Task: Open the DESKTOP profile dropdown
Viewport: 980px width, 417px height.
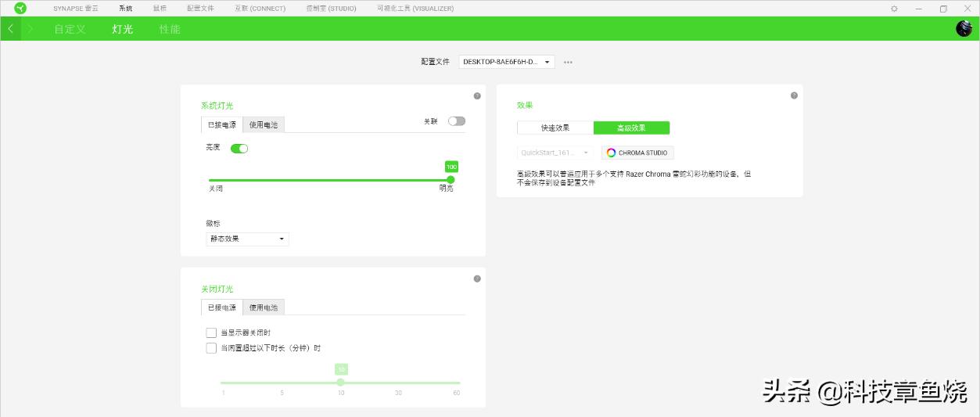Action: (507, 61)
